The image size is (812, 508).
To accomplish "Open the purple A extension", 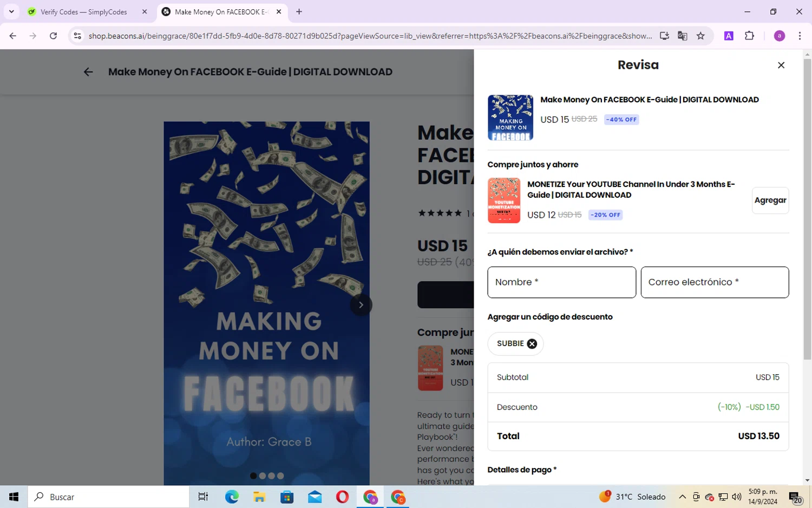I will pyautogui.click(x=729, y=36).
